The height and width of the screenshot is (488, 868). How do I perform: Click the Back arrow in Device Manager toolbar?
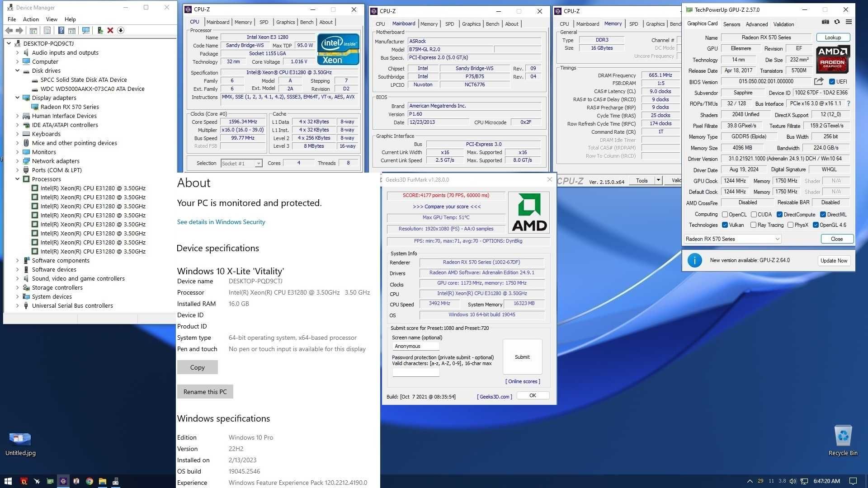(9, 30)
